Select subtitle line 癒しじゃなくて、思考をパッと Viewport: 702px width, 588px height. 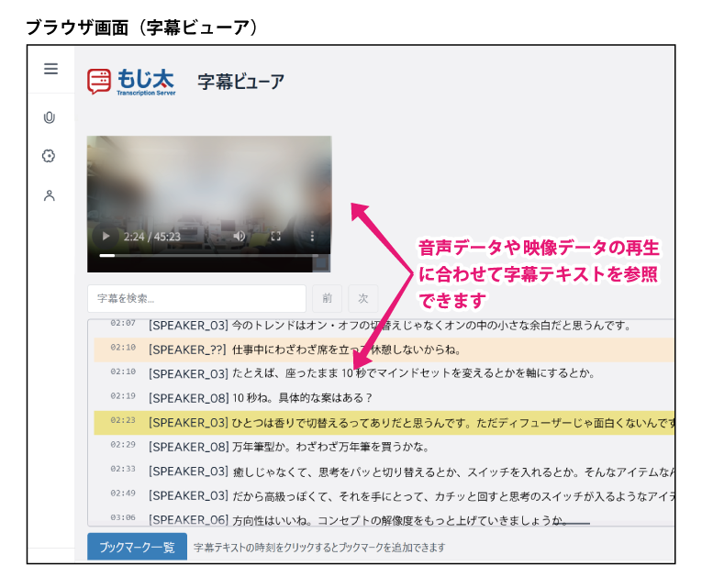click(x=384, y=472)
